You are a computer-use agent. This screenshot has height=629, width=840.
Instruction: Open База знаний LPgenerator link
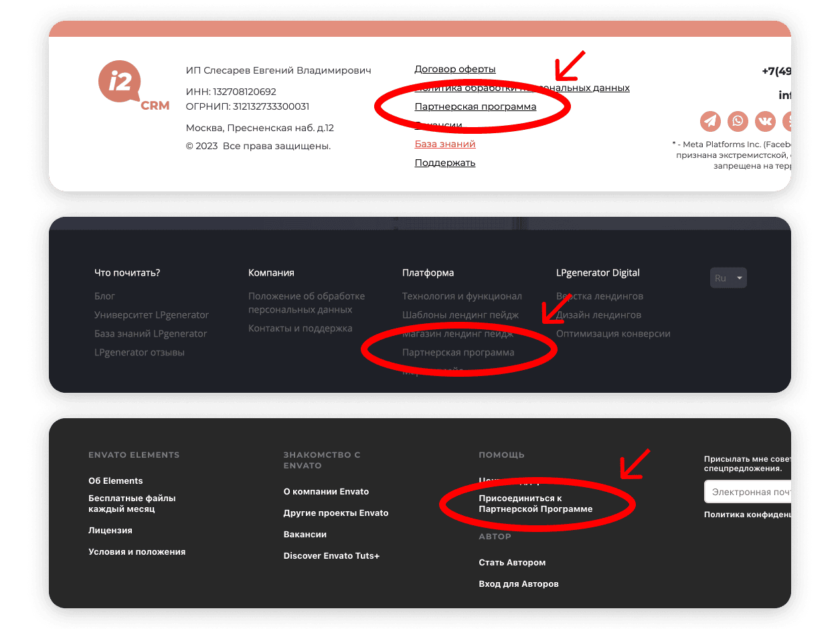pyautogui.click(x=151, y=333)
